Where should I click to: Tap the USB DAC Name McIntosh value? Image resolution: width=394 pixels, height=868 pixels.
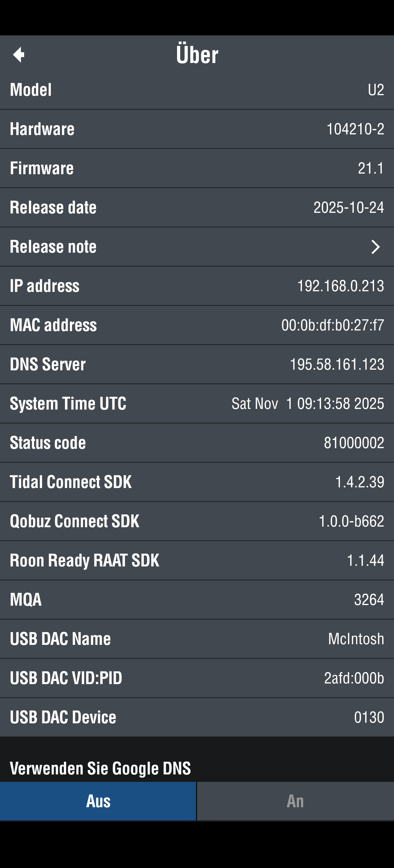pos(356,639)
